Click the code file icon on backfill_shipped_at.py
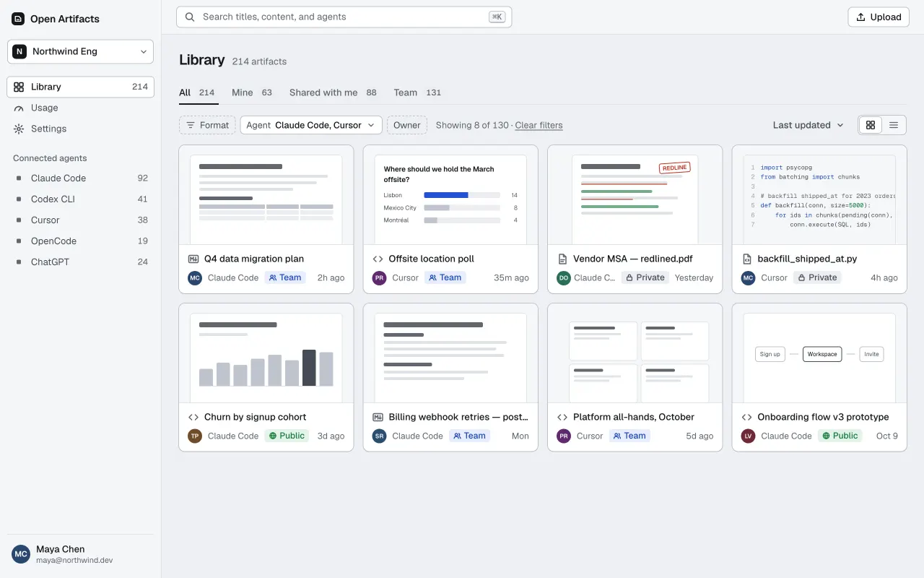 747,259
